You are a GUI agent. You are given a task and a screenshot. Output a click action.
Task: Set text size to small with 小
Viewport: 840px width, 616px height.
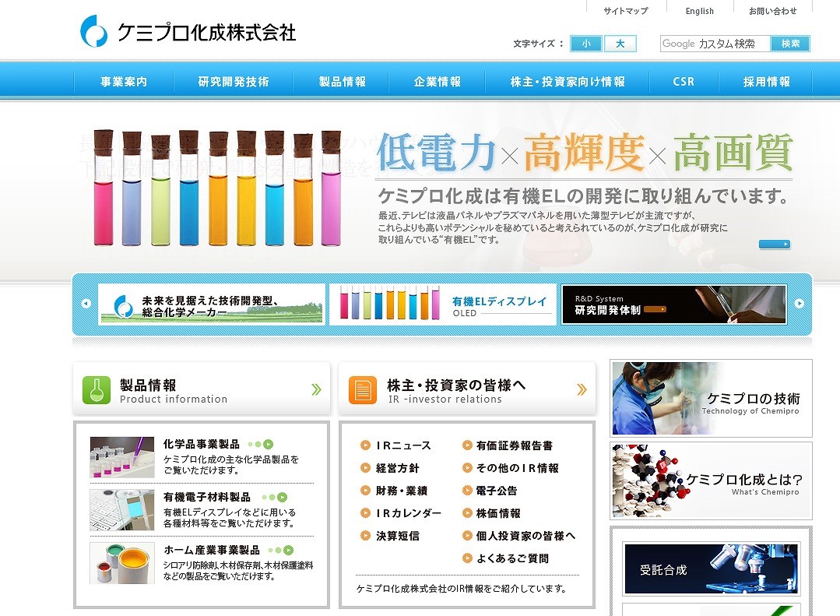click(x=586, y=44)
